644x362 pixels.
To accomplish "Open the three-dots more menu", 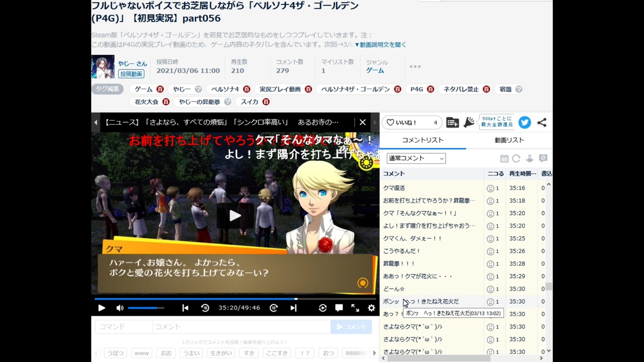I will coord(415,66).
